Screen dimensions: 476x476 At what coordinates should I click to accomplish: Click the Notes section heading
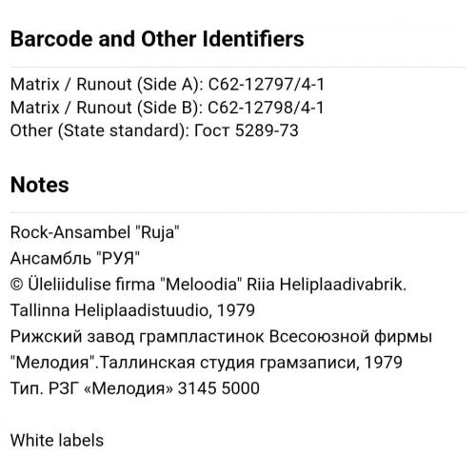click(40, 185)
